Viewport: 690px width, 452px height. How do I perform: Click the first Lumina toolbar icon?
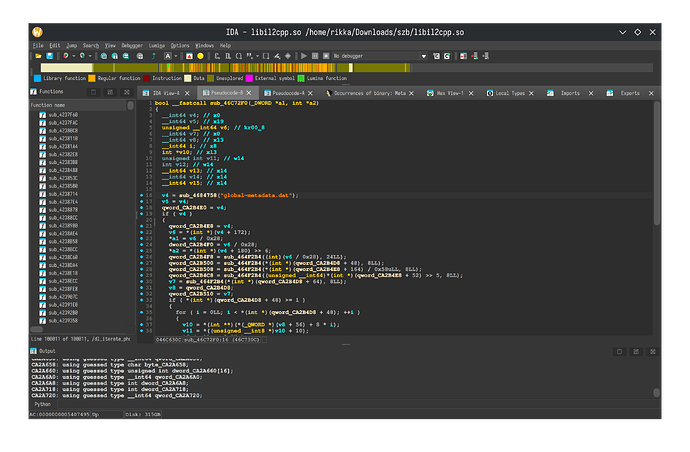(436, 56)
